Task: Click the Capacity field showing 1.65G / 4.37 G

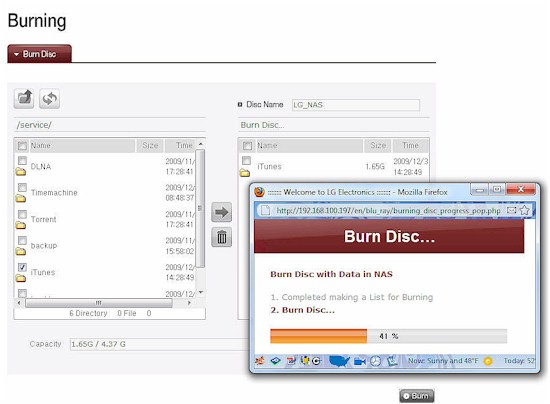Action: coord(160,344)
